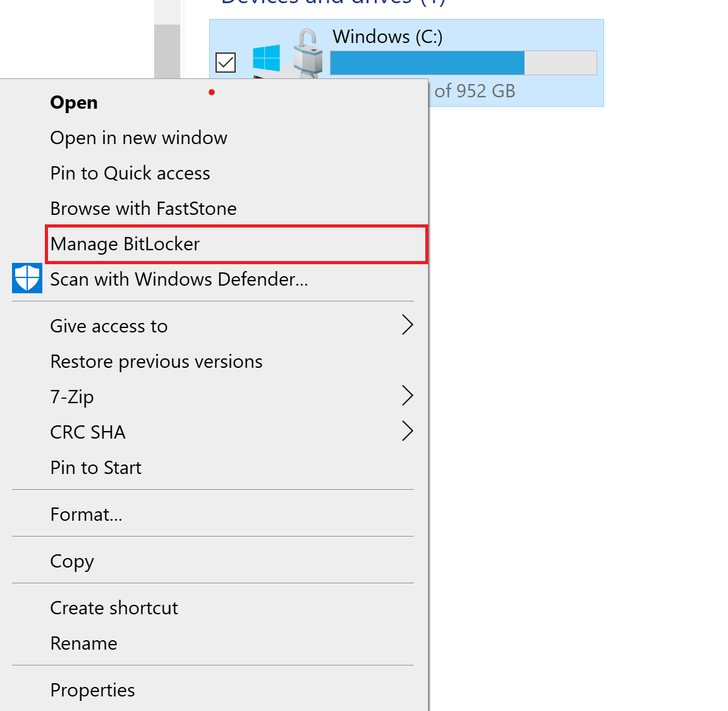Expand the CRC SHA submenu

point(88,432)
